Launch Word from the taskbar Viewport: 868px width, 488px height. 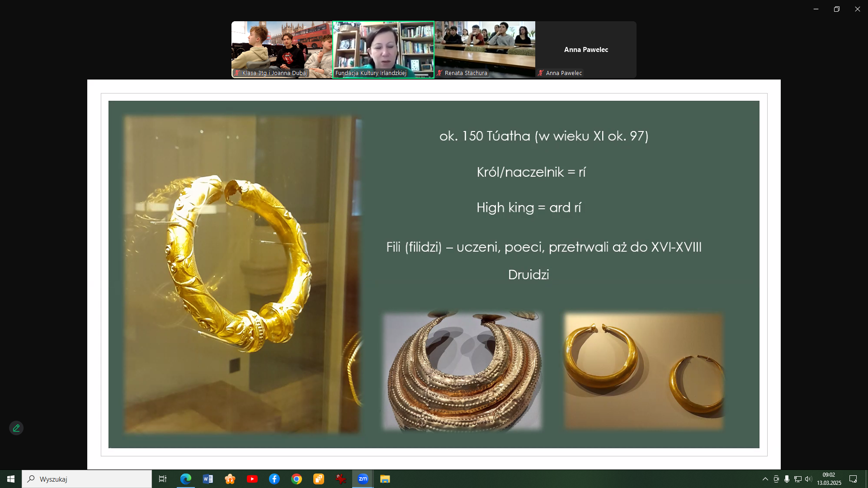tap(208, 479)
